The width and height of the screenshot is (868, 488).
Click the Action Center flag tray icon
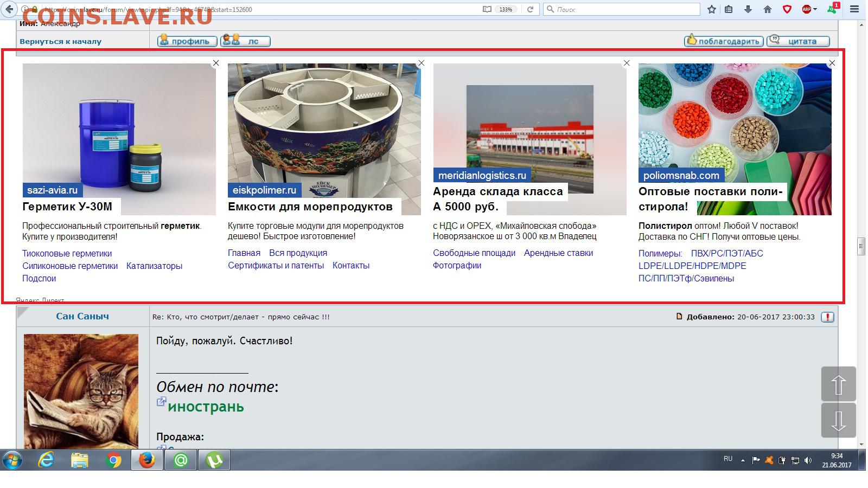pyautogui.click(x=756, y=460)
